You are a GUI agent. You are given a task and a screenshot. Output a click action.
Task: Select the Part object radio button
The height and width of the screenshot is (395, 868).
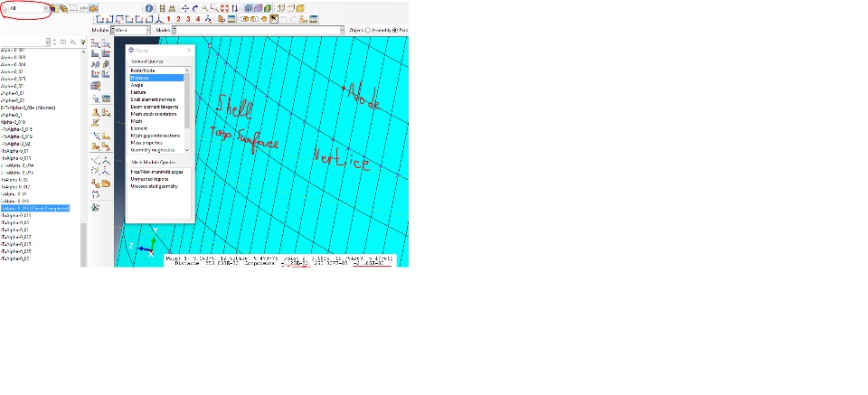pyautogui.click(x=395, y=30)
